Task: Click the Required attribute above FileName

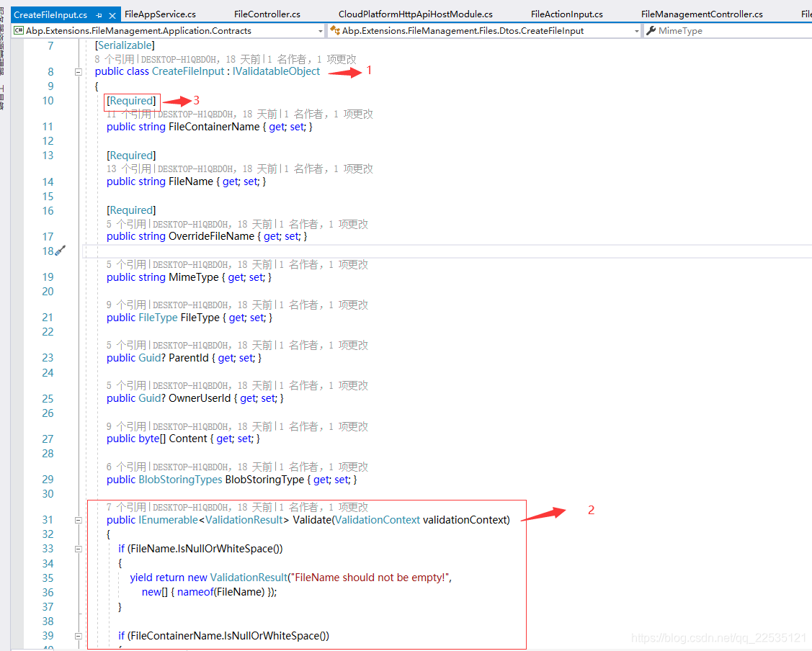Action: click(x=131, y=156)
